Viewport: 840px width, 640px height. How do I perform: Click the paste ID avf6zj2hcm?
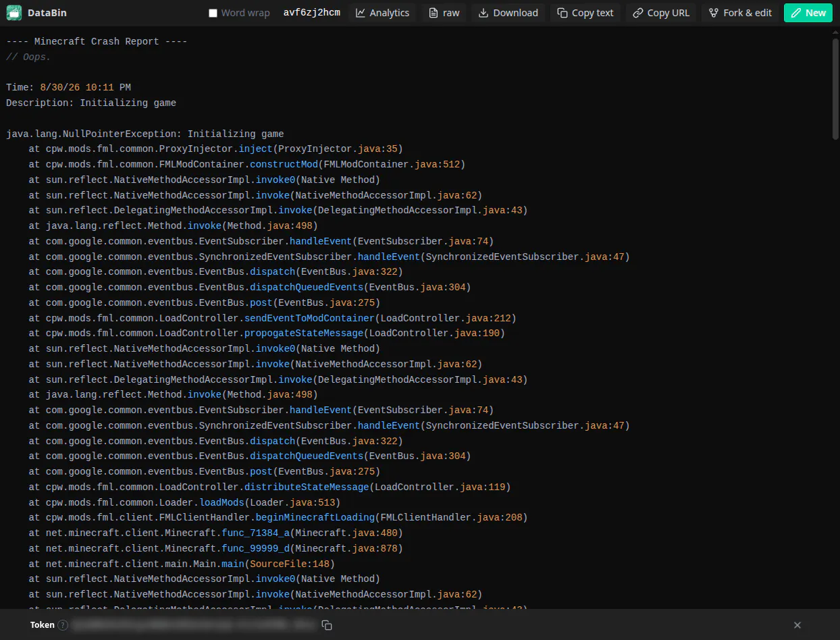pos(312,13)
